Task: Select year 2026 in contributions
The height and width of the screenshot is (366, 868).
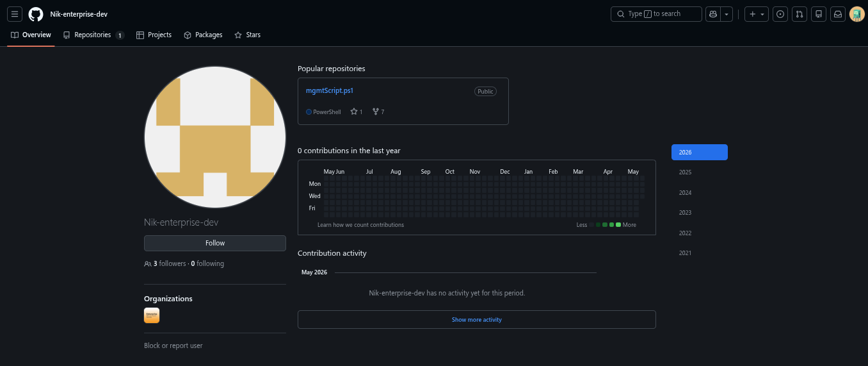Action: (x=700, y=153)
